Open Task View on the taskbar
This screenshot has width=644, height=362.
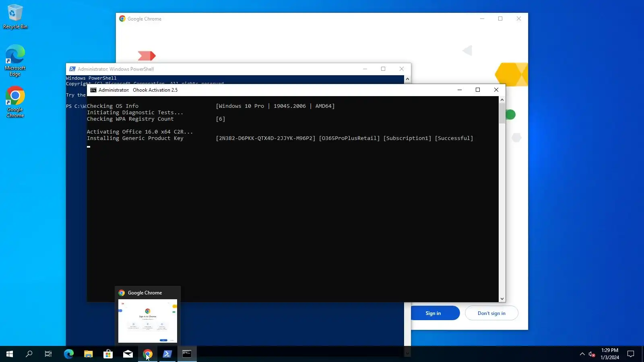click(48, 354)
